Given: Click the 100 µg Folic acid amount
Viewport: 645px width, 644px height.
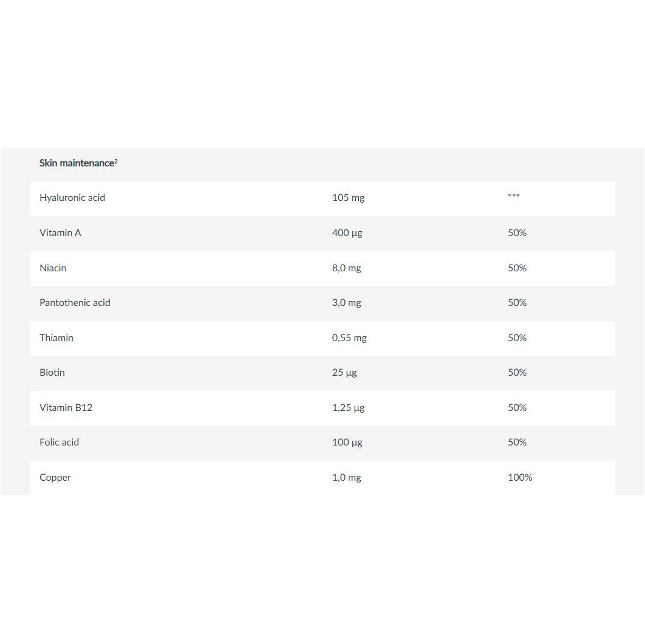Looking at the screenshot, I should pyautogui.click(x=347, y=442).
